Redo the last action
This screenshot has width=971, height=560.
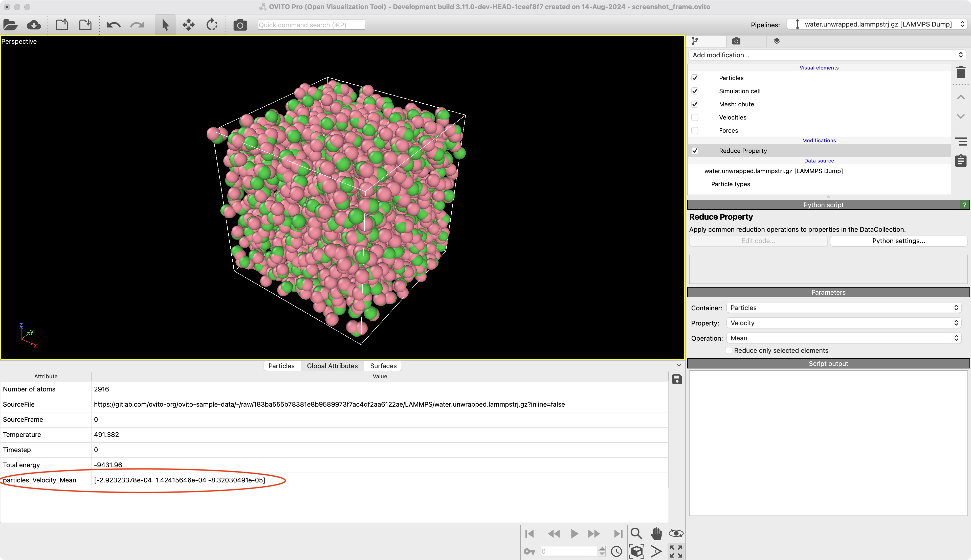[137, 25]
